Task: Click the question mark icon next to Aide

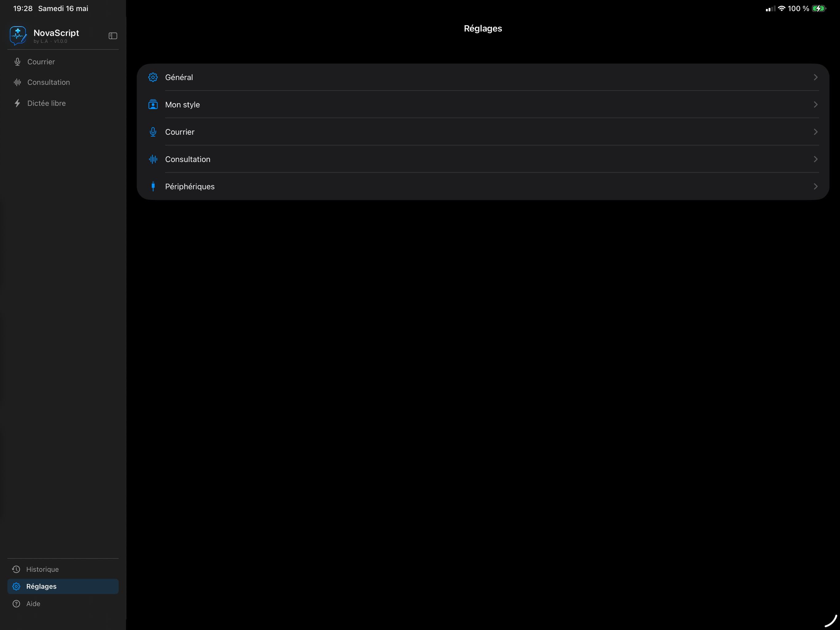Action: 16,604
